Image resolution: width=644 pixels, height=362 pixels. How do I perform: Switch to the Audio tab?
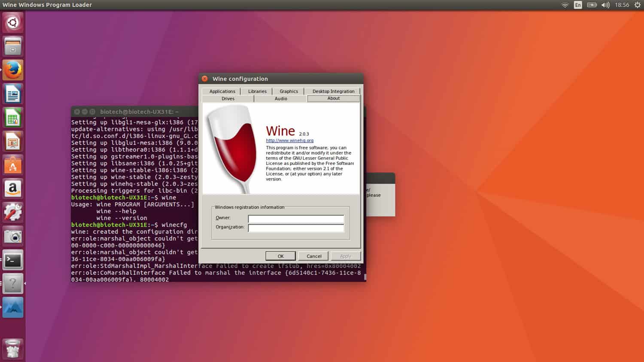coord(281,99)
